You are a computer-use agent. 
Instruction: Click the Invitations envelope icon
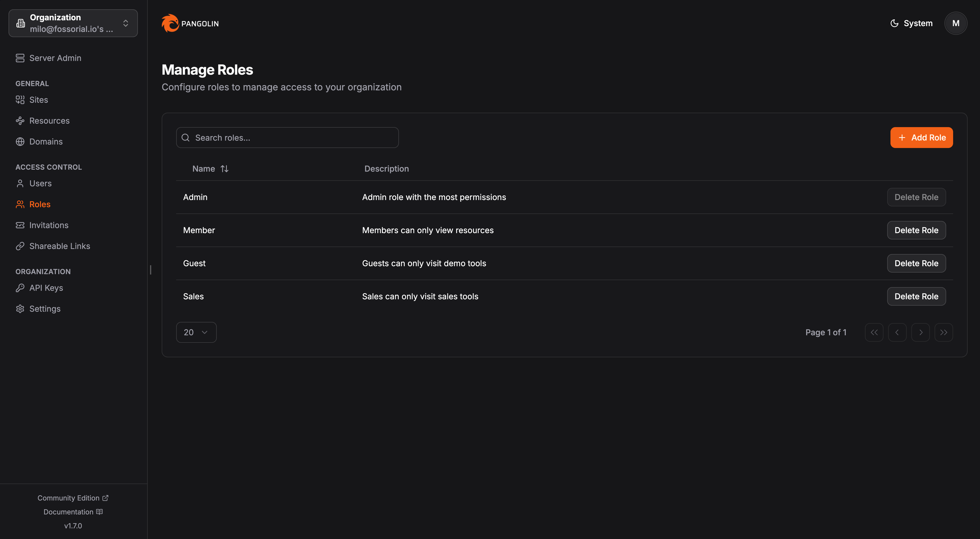coord(20,225)
